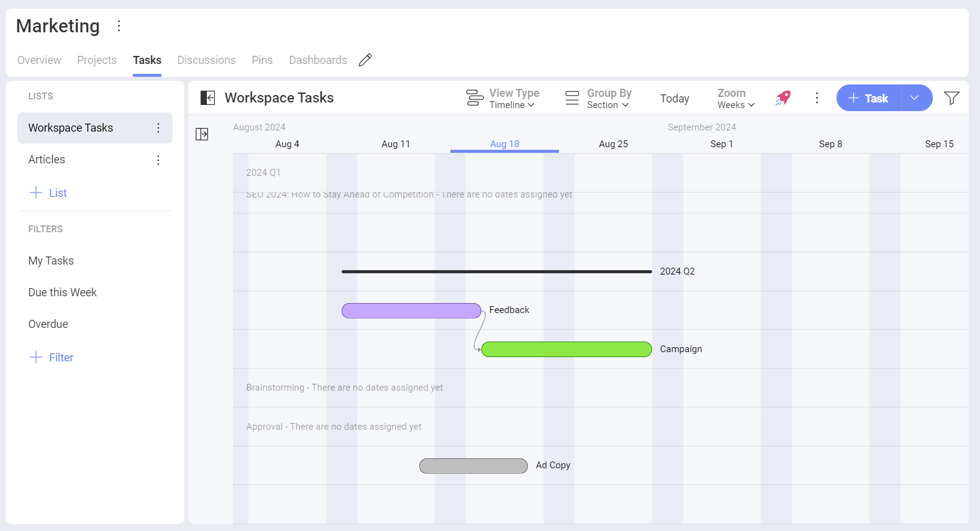Switch to the Dashboards tab
This screenshot has height=531, width=980.
[x=318, y=60]
